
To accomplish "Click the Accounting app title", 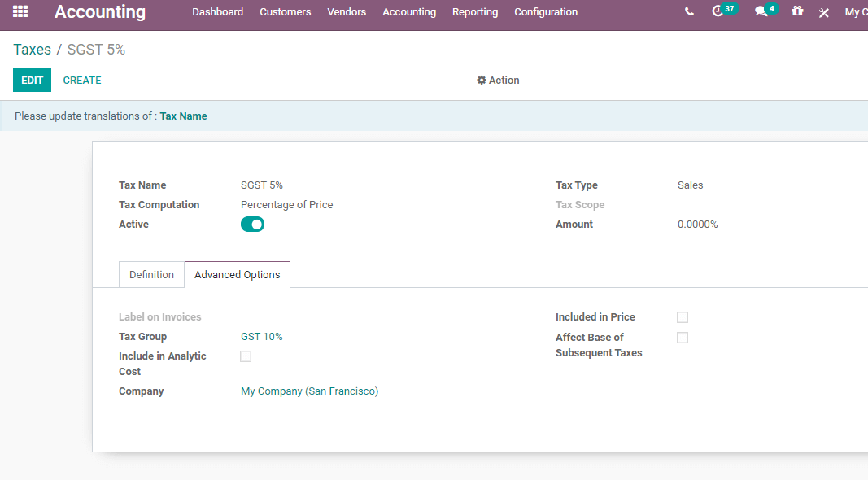I will click(100, 11).
